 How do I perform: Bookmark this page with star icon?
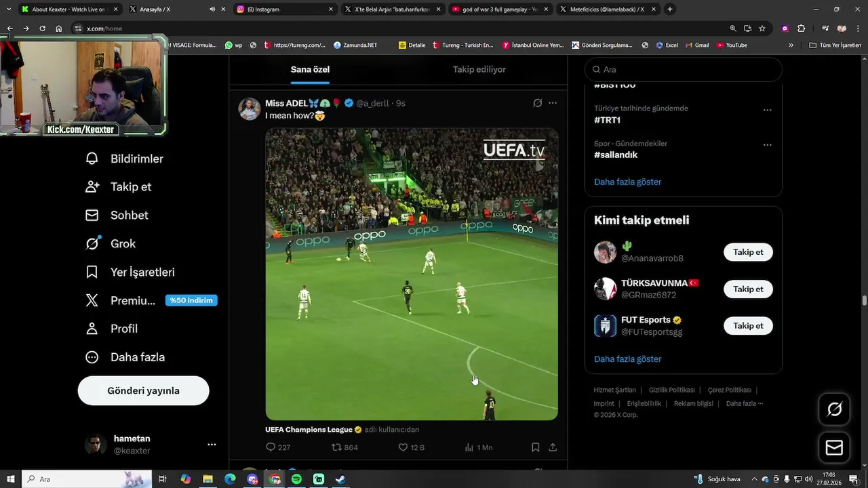tap(762, 28)
